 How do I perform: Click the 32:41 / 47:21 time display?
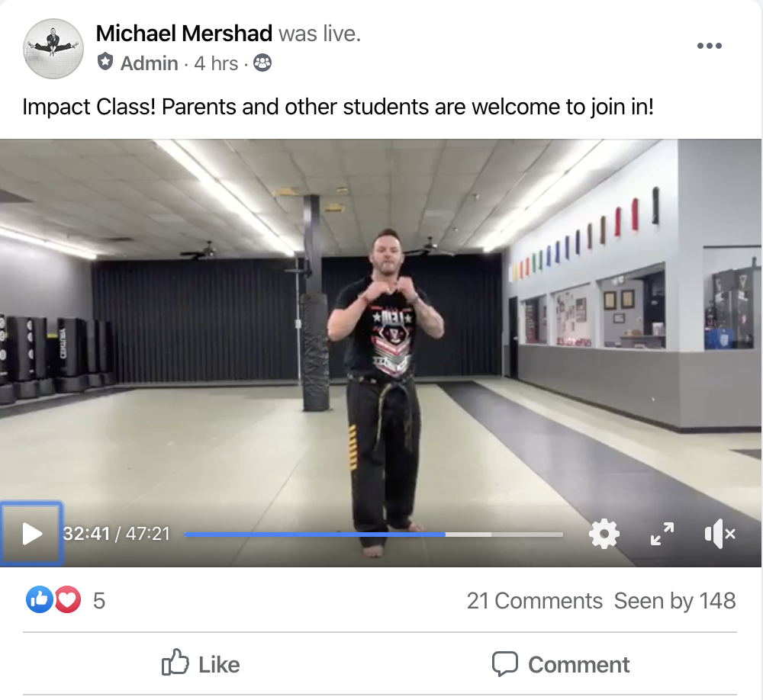point(116,534)
